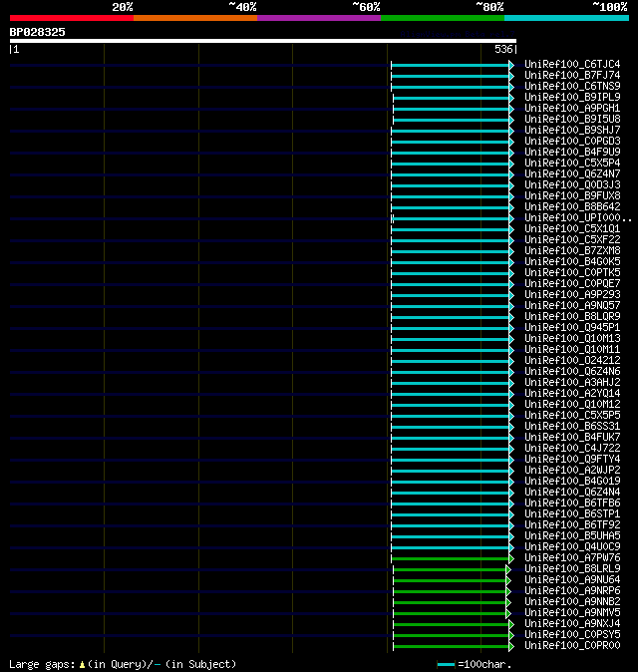
Task: Click the UniRef100_Q10M13 label
Action: pos(572,339)
